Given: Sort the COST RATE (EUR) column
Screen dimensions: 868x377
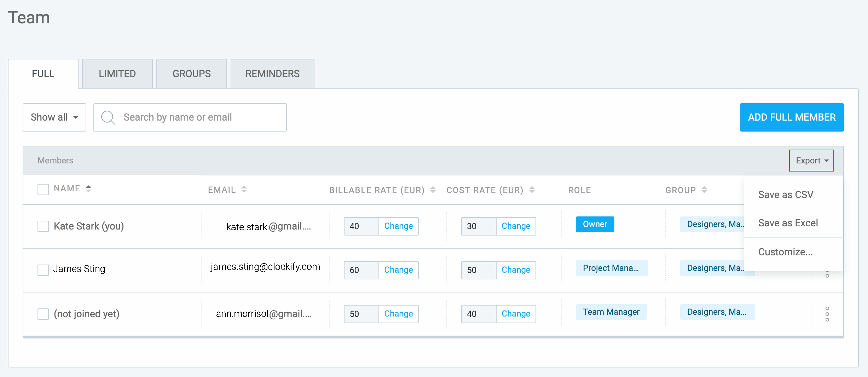Looking at the screenshot, I should tap(532, 190).
